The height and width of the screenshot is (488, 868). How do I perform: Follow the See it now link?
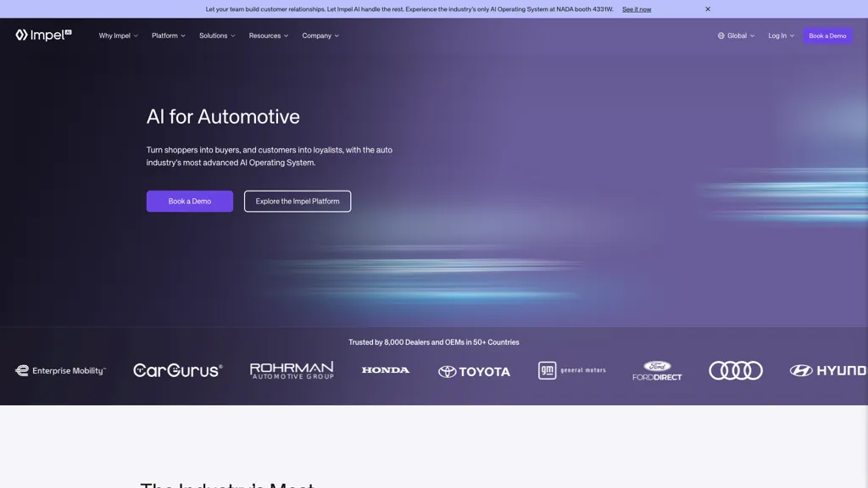(636, 8)
